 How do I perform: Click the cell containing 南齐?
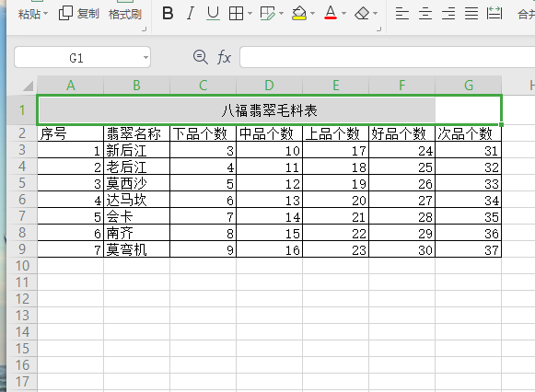[x=136, y=233]
